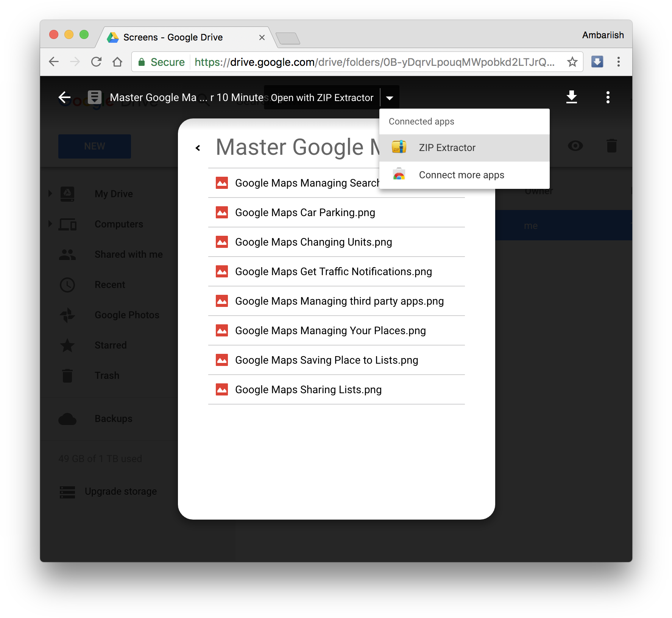
Task: Open Google Maps Changing Units.png
Action: tap(336, 242)
